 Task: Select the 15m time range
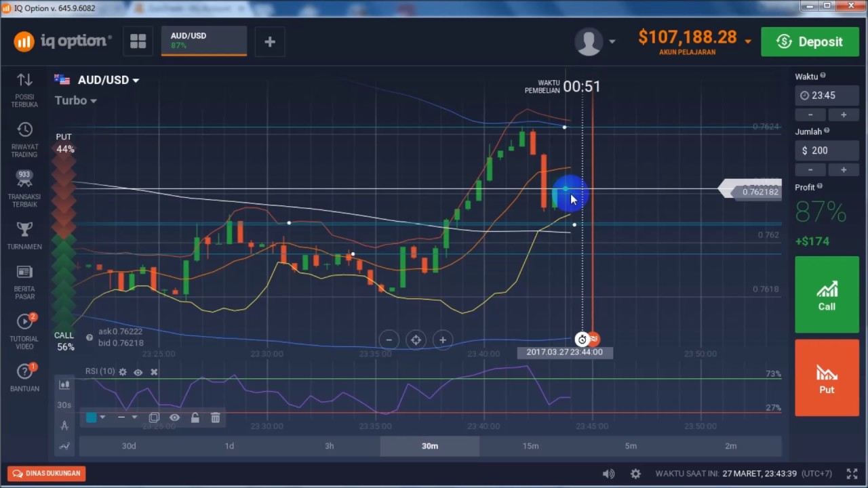tap(530, 446)
